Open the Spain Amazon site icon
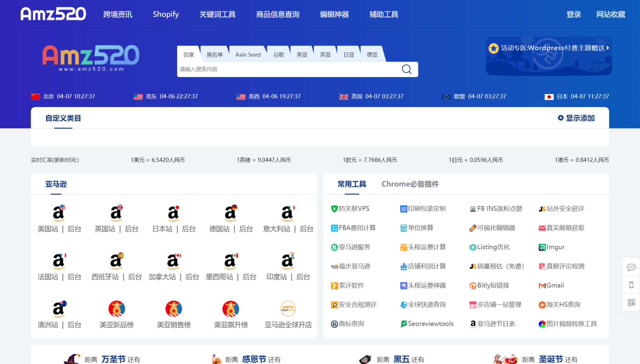The width and height of the screenshot is (640, 364). pos(117,261)
